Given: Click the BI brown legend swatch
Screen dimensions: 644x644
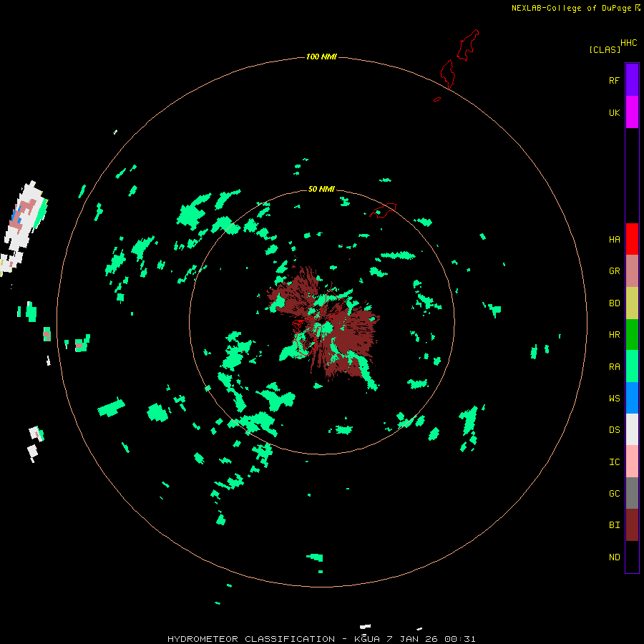Looking at the screenshot, I should click(632, 525).
